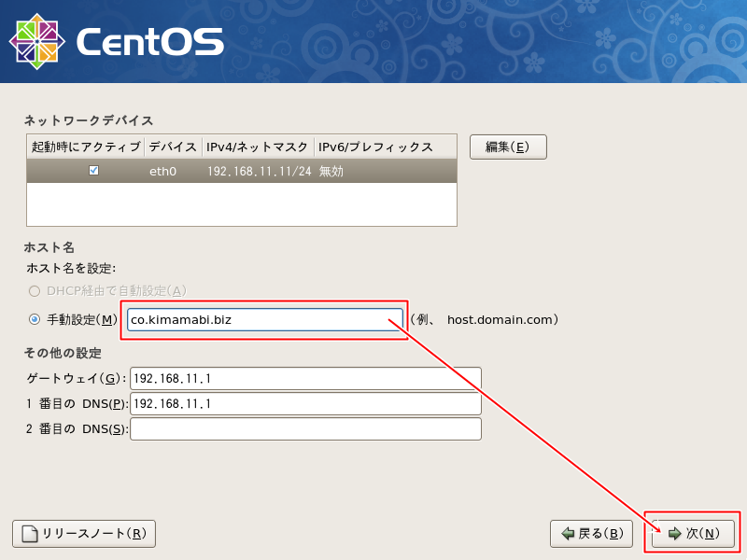This screenshot has height=560, width=747.
Task: Click the デバイス column header
Action: pos(173,147)
